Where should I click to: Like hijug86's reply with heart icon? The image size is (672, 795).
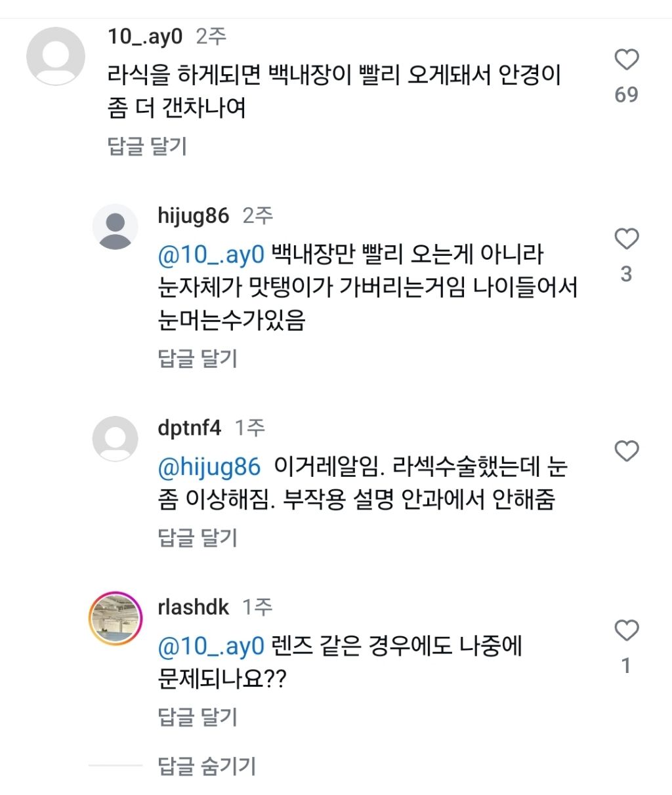[x=626, y=239]
